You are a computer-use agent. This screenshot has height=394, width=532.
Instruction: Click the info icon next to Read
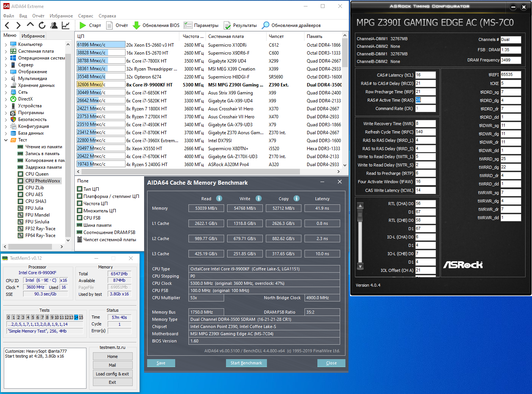219,198
